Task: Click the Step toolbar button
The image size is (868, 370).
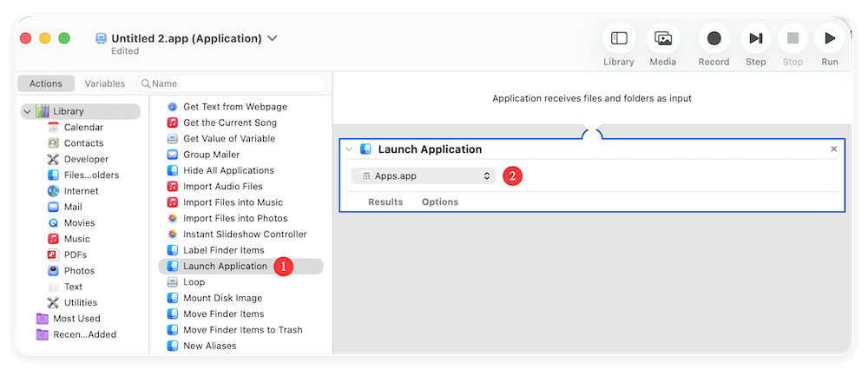Action: [x=756, y=39]
